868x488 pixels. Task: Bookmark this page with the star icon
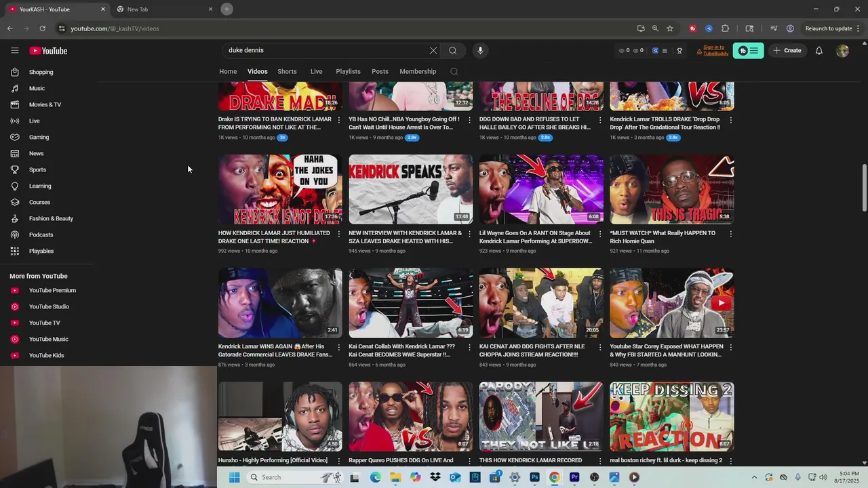point(670,28)
